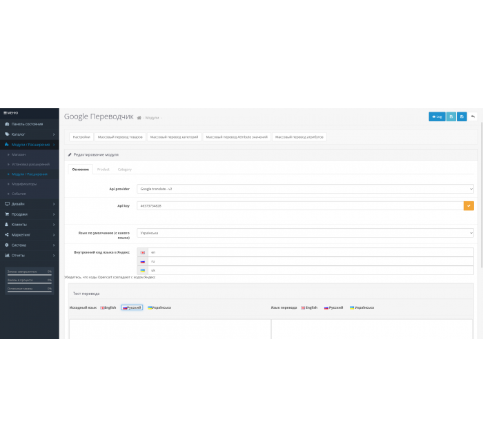
Task: Click the orange checkmark button beside Api key
Action: pyautogui.click(x=469, y=206)
